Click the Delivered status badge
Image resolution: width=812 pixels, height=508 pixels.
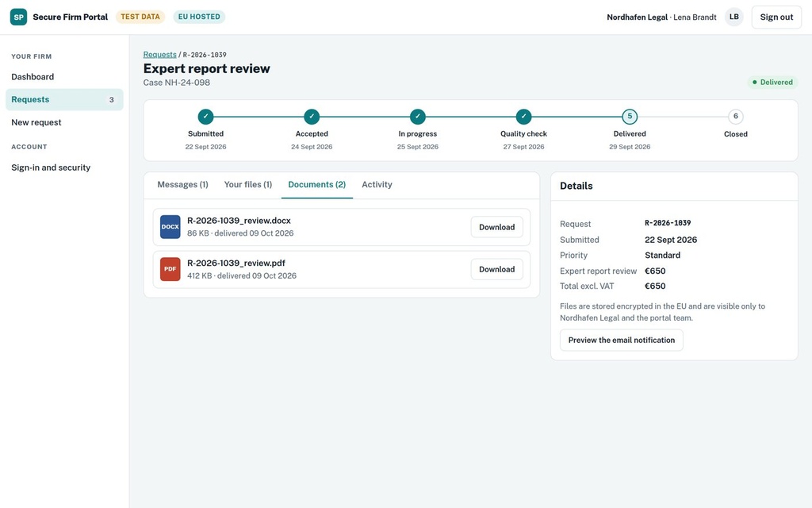772,82
